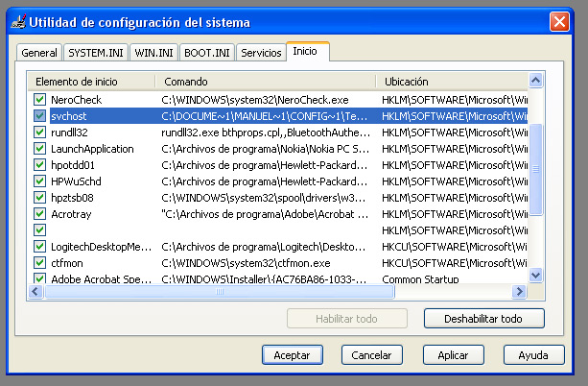Click the Nokia PC S... command path

pyautogui.click(x=265, y=149)
